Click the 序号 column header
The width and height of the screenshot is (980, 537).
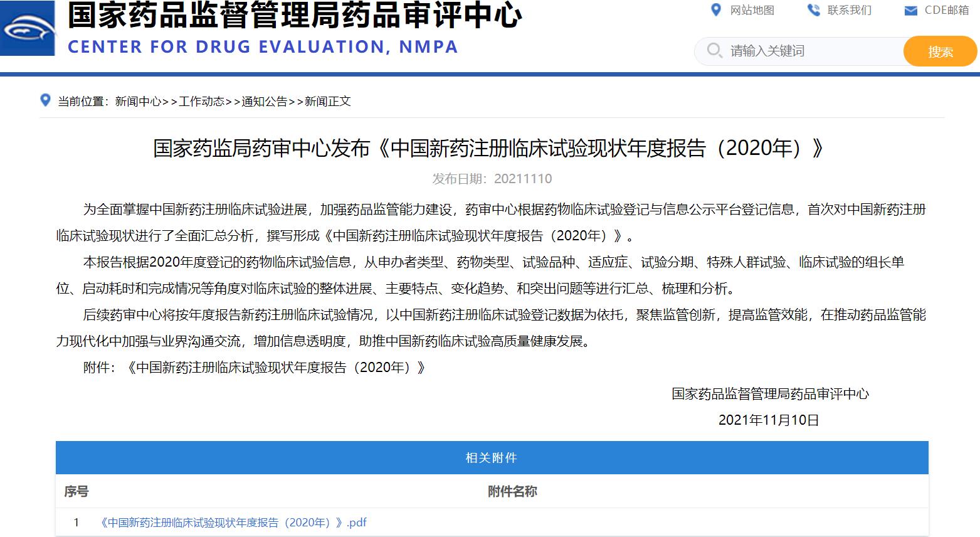(x=76, y=492)
